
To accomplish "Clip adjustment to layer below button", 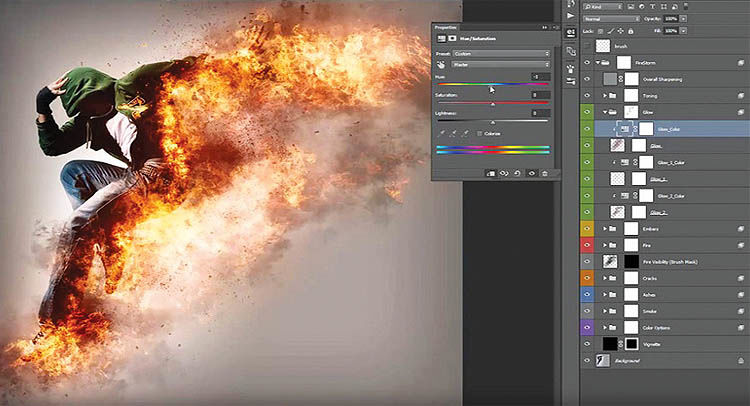I will (490, 174).
